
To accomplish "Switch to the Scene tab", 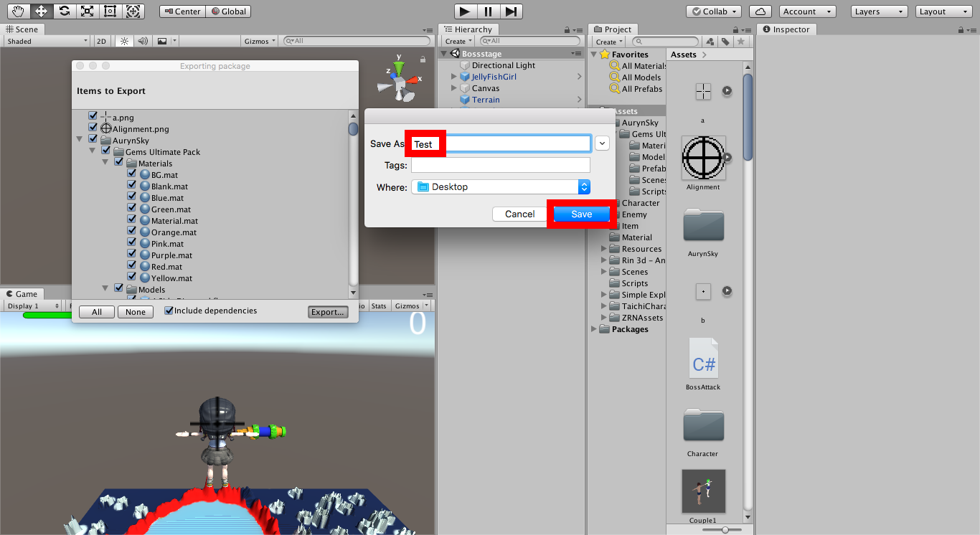I will (x=22, y=29).
